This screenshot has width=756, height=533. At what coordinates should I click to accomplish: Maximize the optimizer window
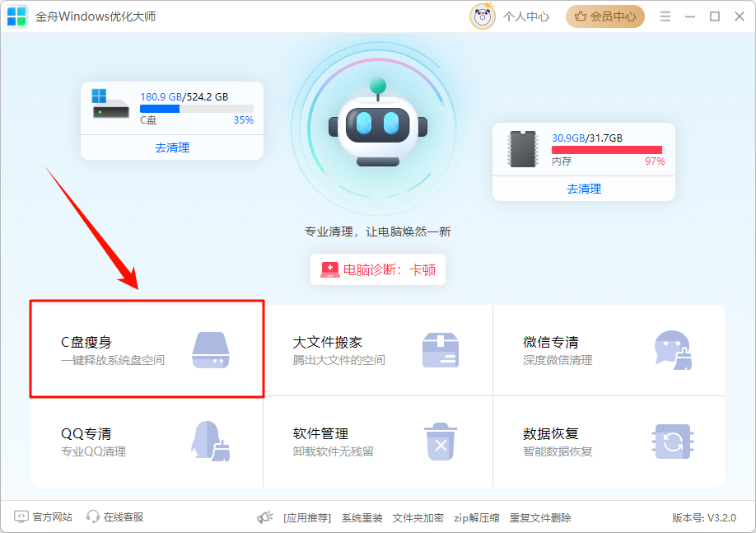coord(715,16)
